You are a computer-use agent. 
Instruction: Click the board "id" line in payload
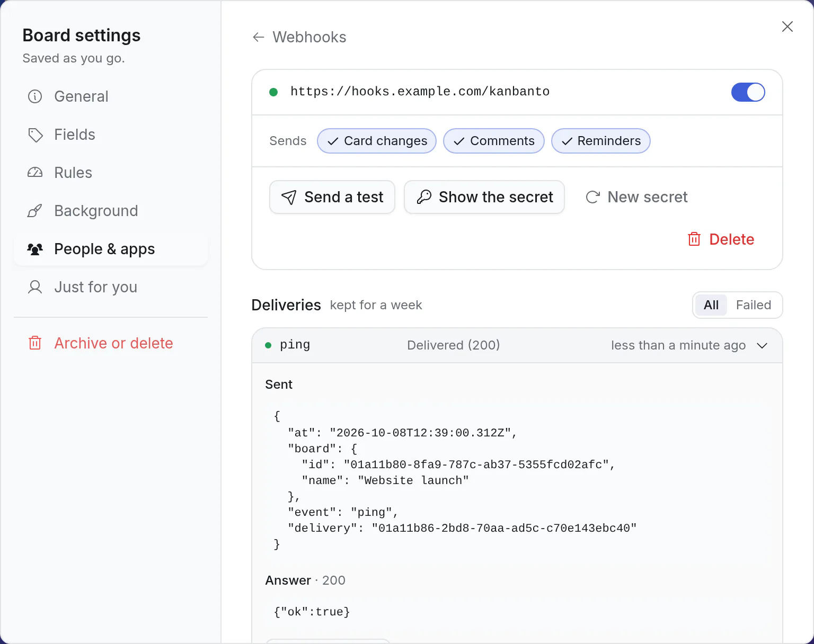coord(458,464)
